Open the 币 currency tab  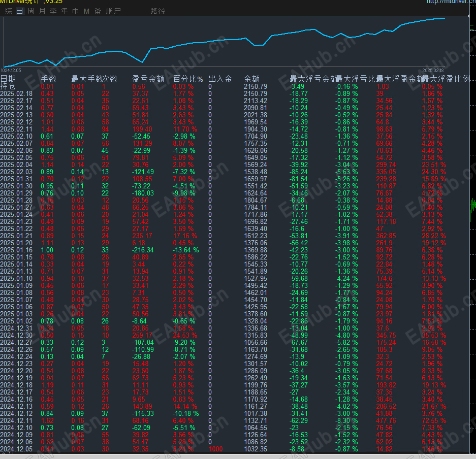[x=76, y=11]
